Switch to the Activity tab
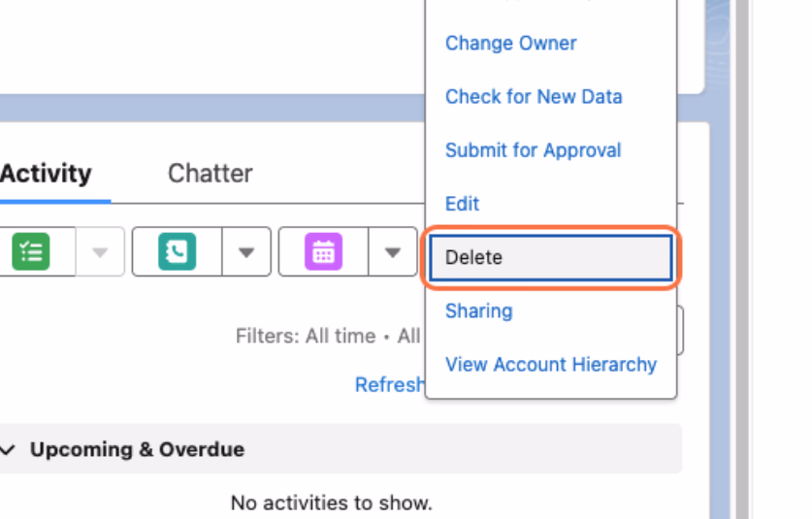 coord(47,174)
